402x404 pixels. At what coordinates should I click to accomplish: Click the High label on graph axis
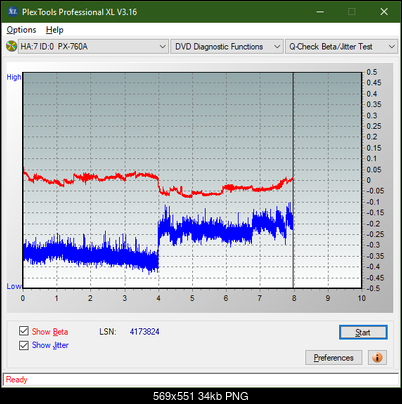click(14, 77)
